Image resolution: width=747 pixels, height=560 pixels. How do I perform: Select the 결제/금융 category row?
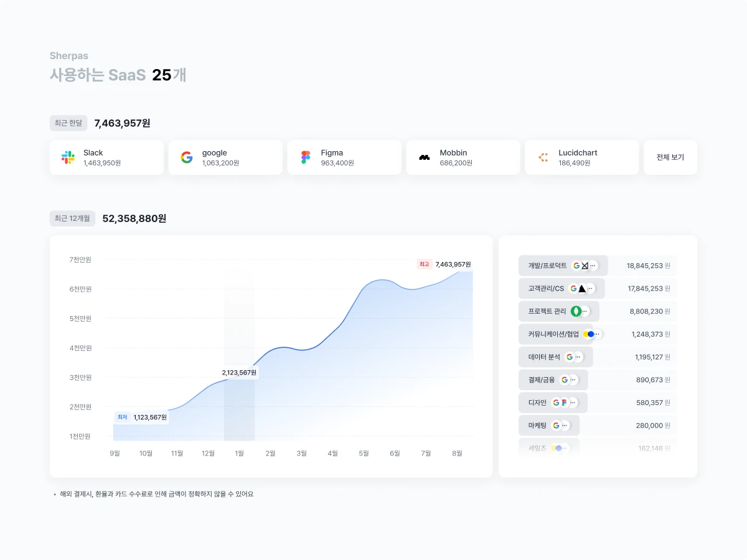point(598,380)
